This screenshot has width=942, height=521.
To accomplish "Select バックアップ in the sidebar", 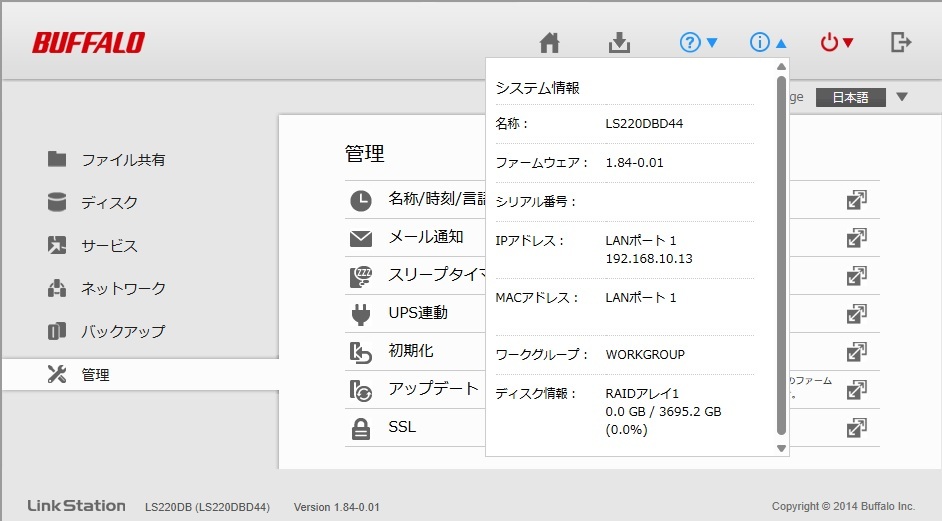I will coord(123,332).
